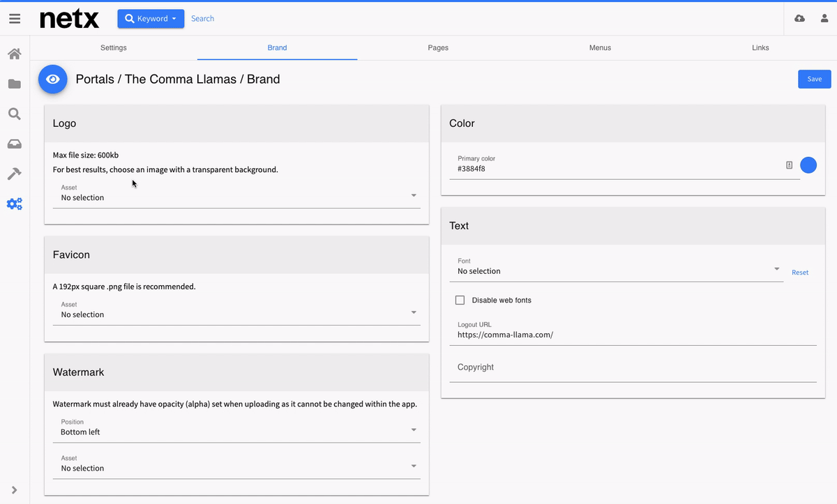Open the Watermark Position dropdown

pos(236,429)
